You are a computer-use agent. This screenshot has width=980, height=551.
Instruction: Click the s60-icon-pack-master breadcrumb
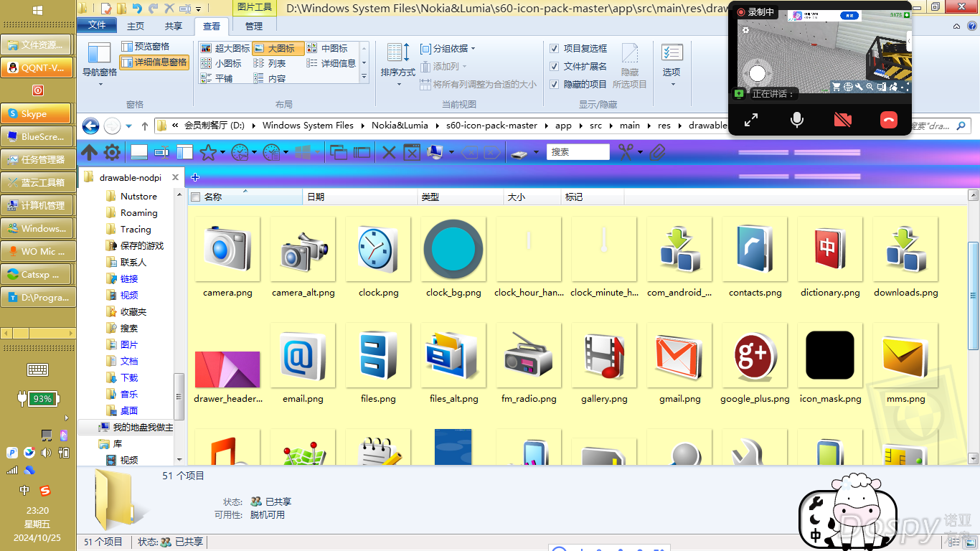pos(491,125)
